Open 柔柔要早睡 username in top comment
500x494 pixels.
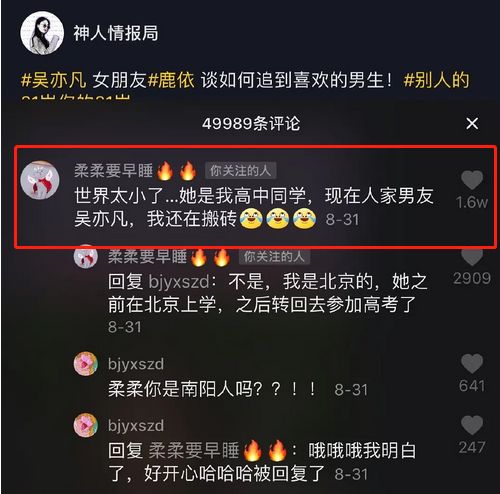point(113,171)
